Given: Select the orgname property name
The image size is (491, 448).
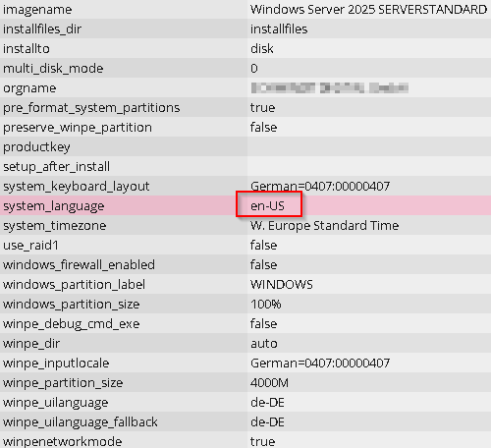Looking at the screenshot, I should 29,88.
